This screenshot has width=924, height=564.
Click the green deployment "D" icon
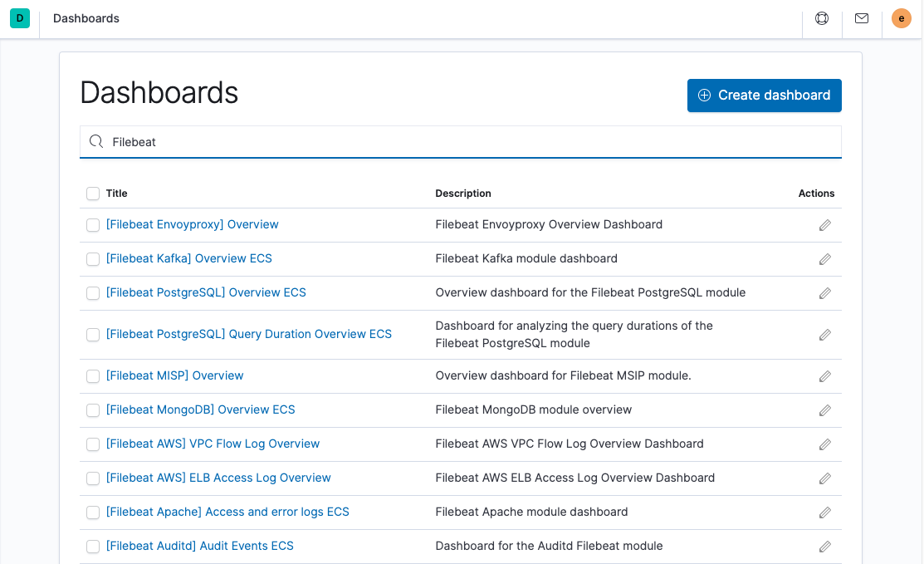tap(19, 17)
